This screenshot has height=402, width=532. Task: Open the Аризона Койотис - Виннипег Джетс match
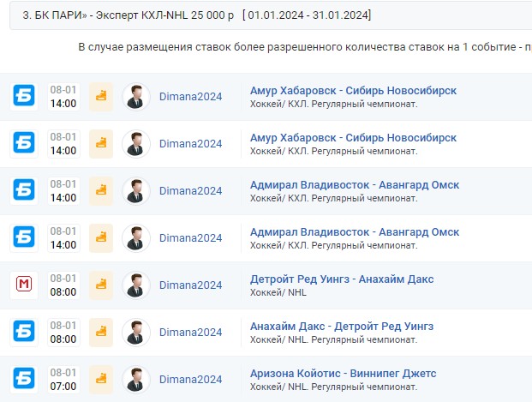click(x=343, y=374)
